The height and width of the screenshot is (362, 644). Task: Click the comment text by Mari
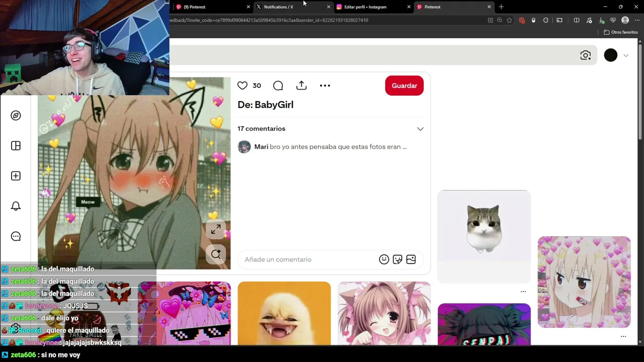[x=338, y=147]
